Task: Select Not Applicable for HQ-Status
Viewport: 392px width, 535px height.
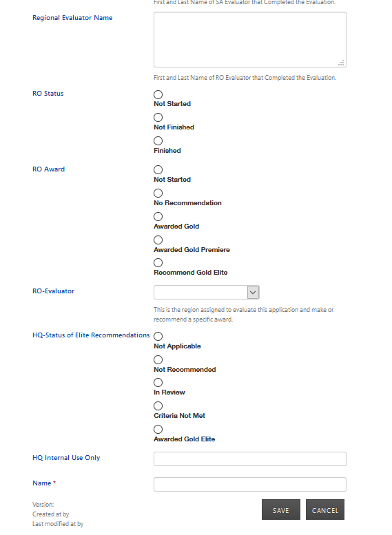Action: coord(158,337)
